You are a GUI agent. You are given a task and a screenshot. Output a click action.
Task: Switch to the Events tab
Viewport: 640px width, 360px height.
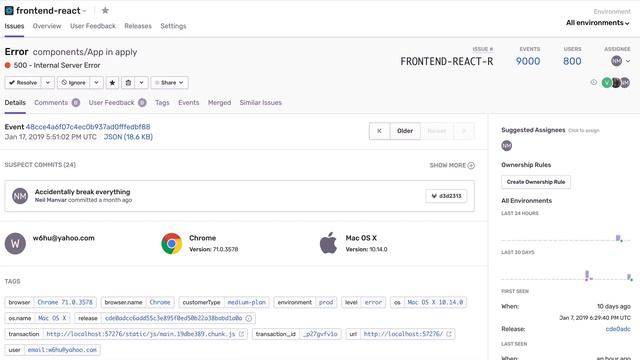[x=189, y=102]
